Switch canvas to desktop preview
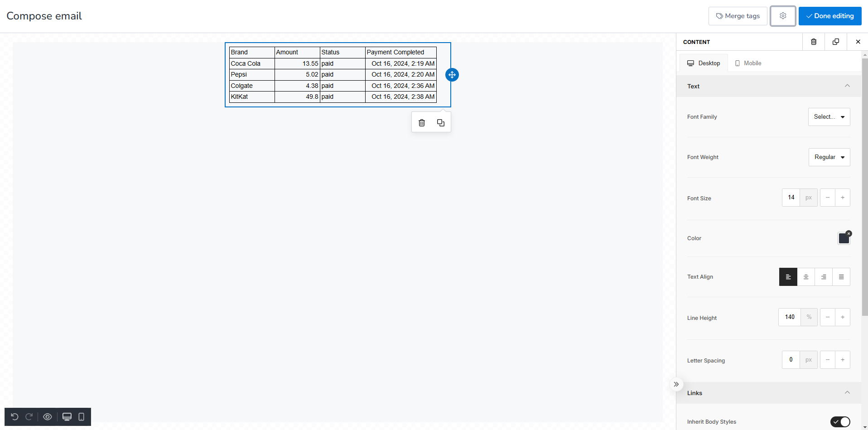Screen dimensions: 868x430 coord(67,416)
